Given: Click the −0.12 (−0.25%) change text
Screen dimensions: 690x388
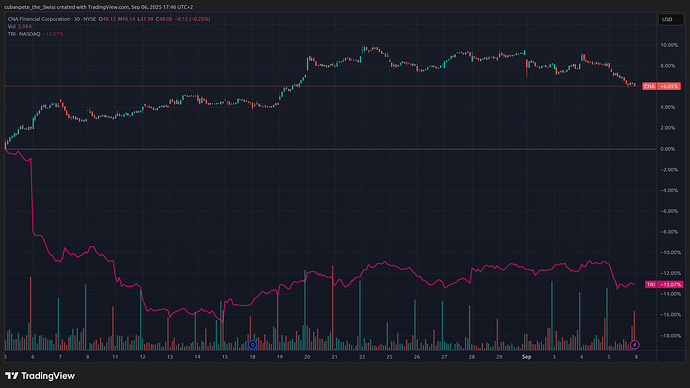Looking at the screenshot, I should pyautogui.click(x=193, y=19).
